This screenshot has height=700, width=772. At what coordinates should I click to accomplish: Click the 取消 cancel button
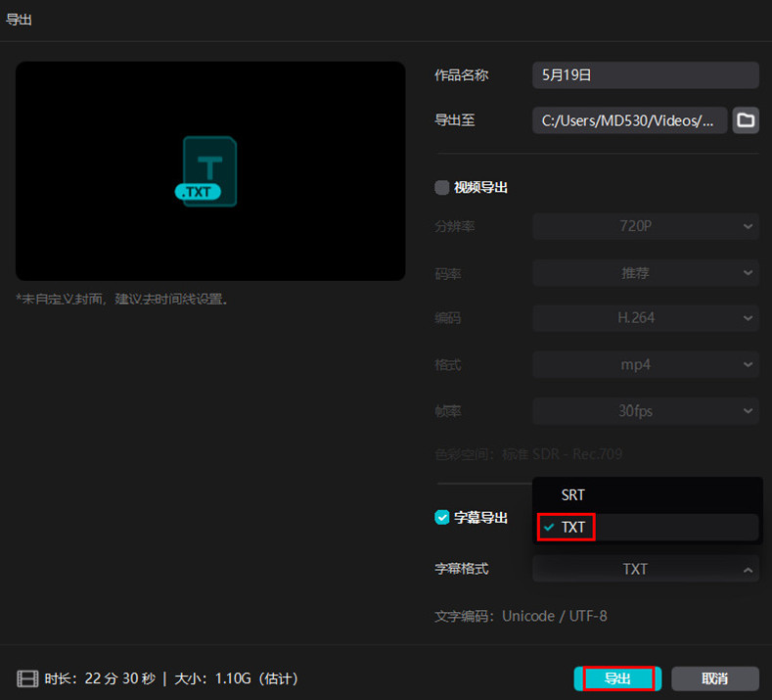coord(714,678)
